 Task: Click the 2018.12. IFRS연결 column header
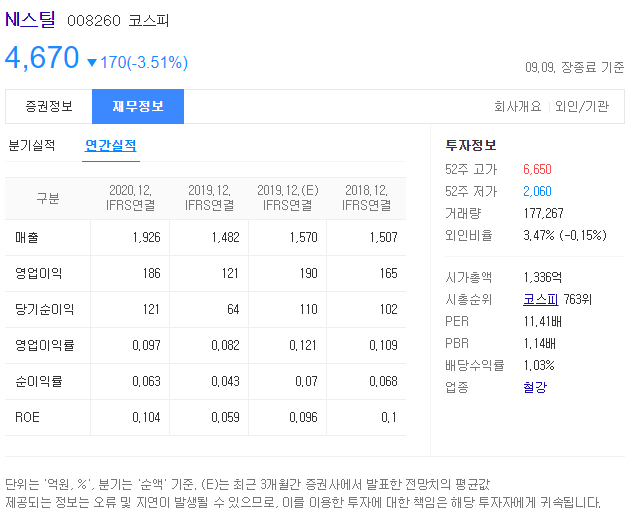[367, 198]
